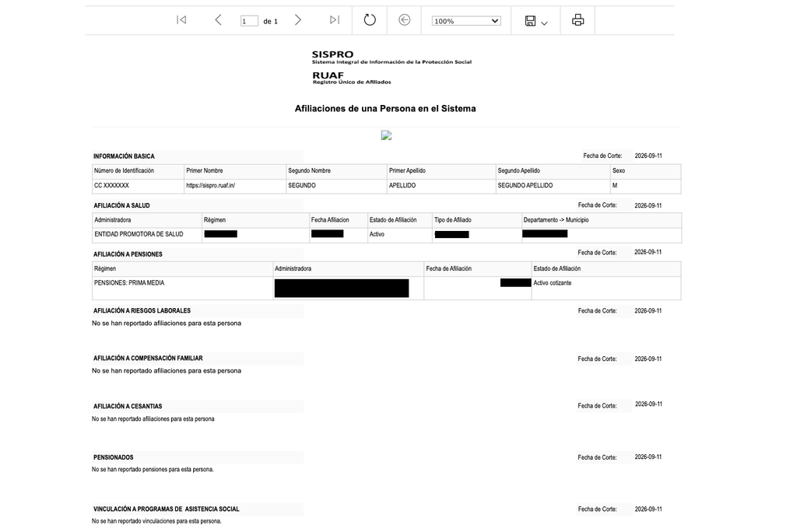Jump to the last report page
Image resolution: width=797 pixels, height=532 pixels.
(335, 19)
